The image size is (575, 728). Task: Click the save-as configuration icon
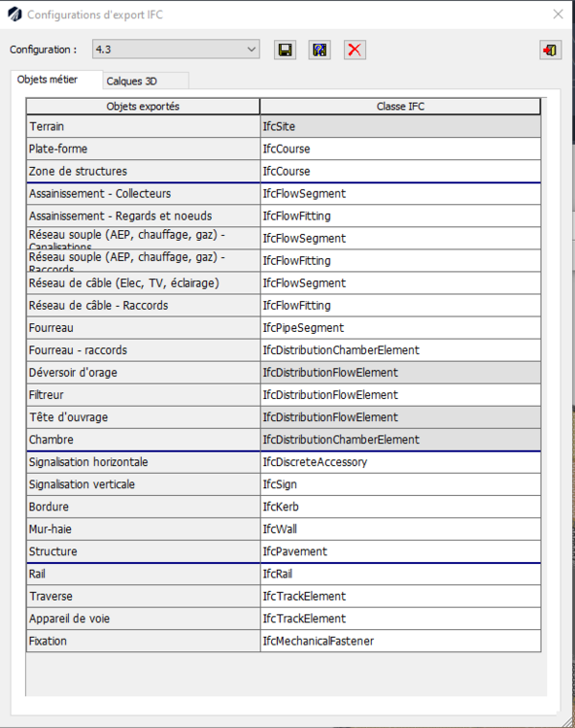(x=320, y=50)
